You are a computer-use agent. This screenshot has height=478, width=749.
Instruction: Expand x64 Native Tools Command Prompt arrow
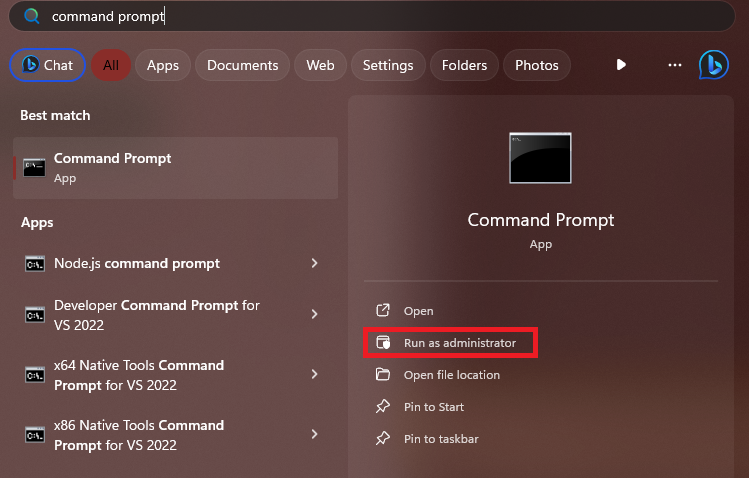(x=315, y=374)
